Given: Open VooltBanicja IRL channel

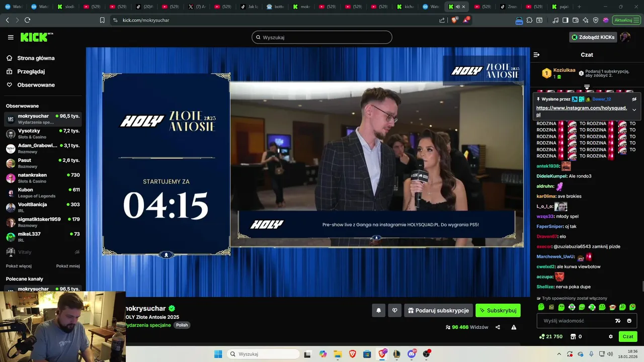Looking at the screenshot, I should pyautogui.click(x=43, y=207).
